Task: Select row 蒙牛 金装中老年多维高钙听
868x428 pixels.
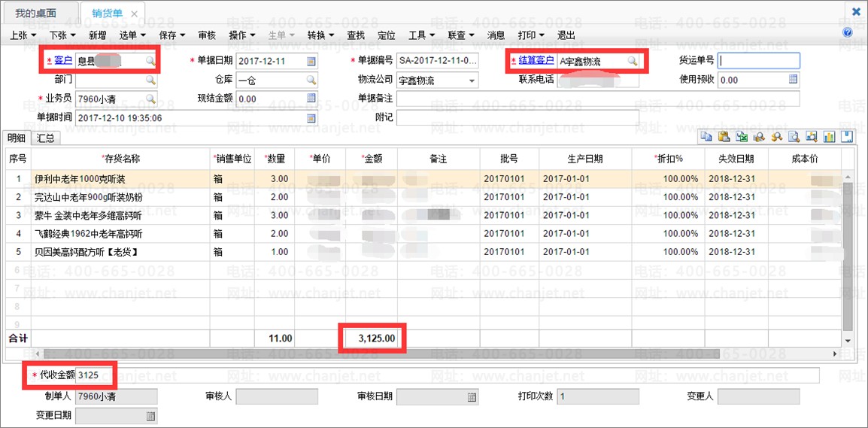Action: coord(424,215)
